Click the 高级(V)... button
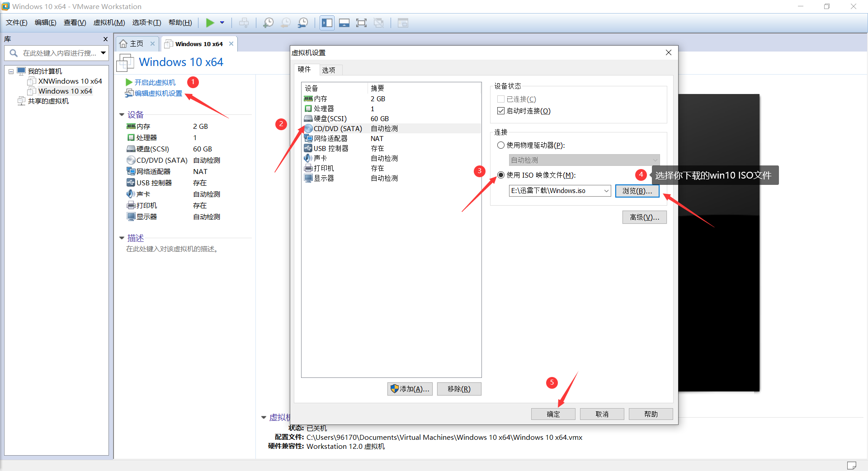868x471 pixels. [x=644, y=217]
